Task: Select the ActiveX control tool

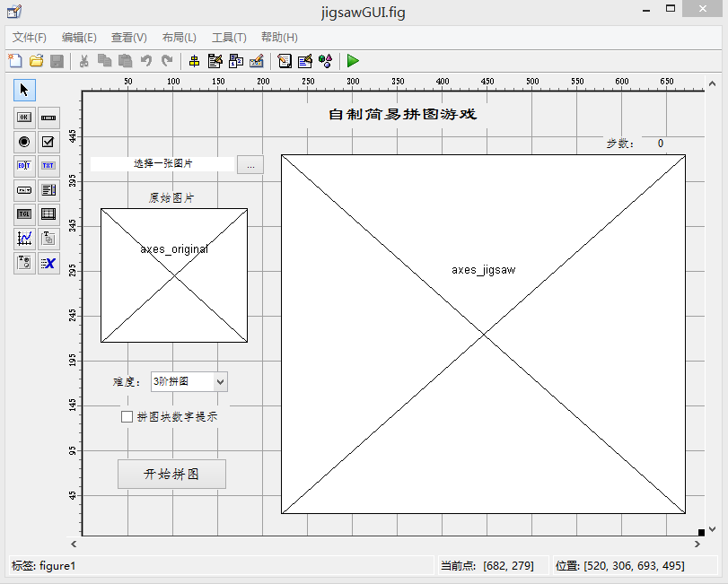Action: click(x=48, y=263)
